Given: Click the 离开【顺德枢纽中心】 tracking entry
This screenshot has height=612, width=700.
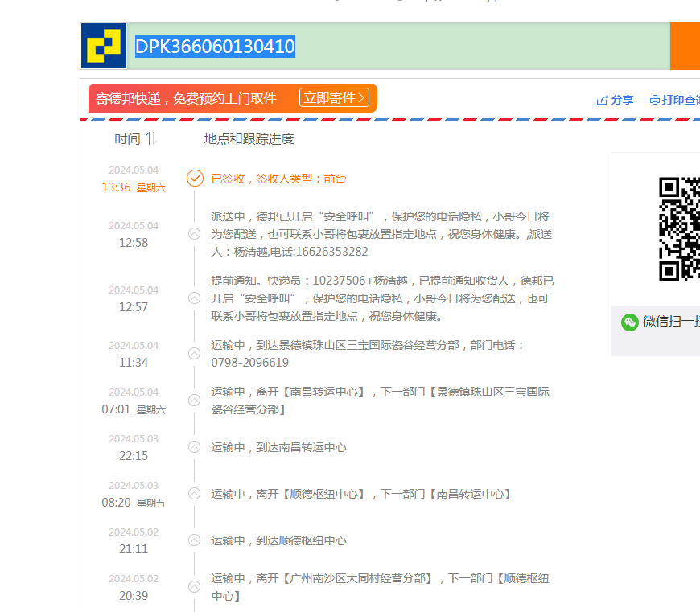Looking at the screenshot, I should point(360,494).
